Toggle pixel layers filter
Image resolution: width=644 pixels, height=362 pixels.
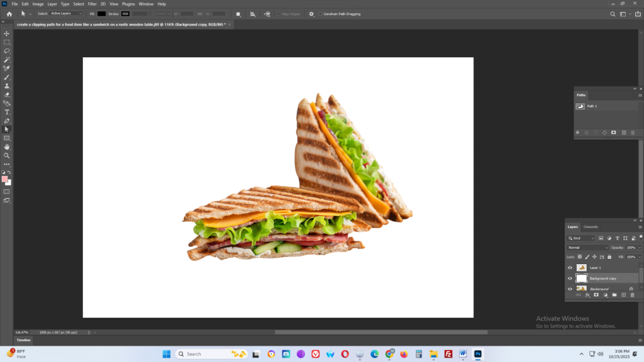click(601, 238)
